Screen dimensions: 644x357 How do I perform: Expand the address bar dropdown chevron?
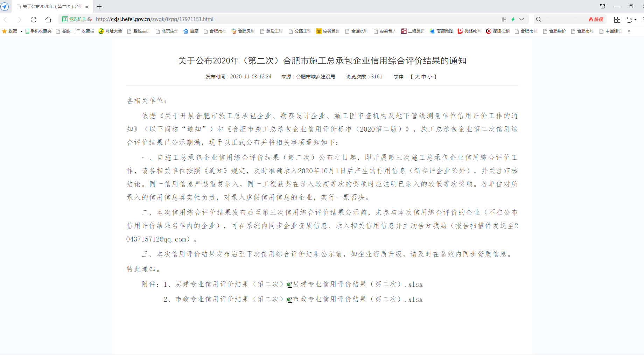pos(521,19)
